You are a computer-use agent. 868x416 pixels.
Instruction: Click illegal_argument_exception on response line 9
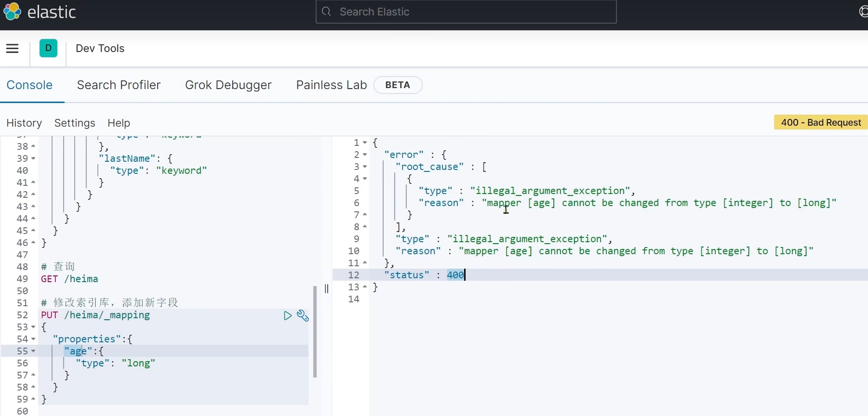click(x=527, y=239)
